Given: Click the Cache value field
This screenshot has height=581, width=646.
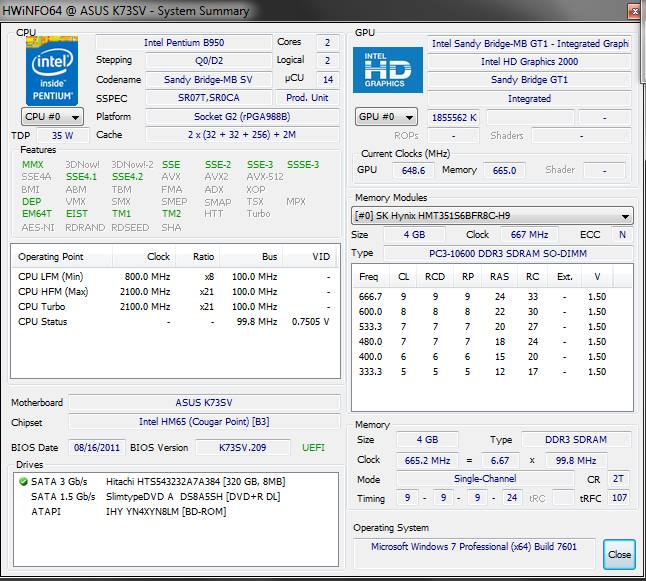Looking at the screenshot, I should point(242,135).
